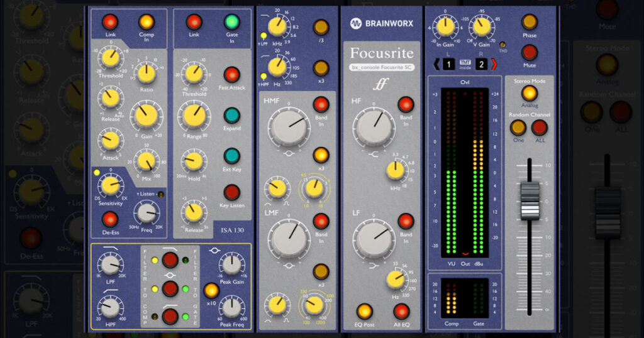Enable the LMF Band In button
The image size is (644, 338).
[x=321, y=221]
